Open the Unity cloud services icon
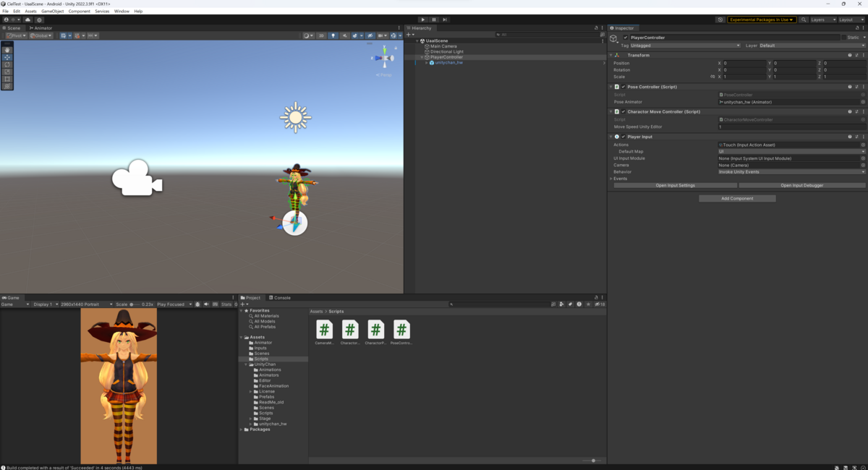Image resolution: width=868 pixels, height=470 pixels. [x=27, y=20]
